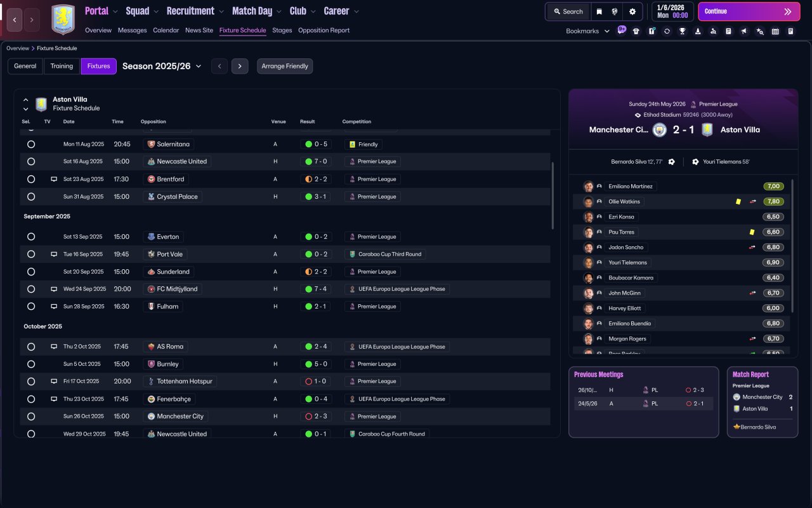This screenshot has height=508, width=812.
Task: Open the Search button
Action: (568, 11)
